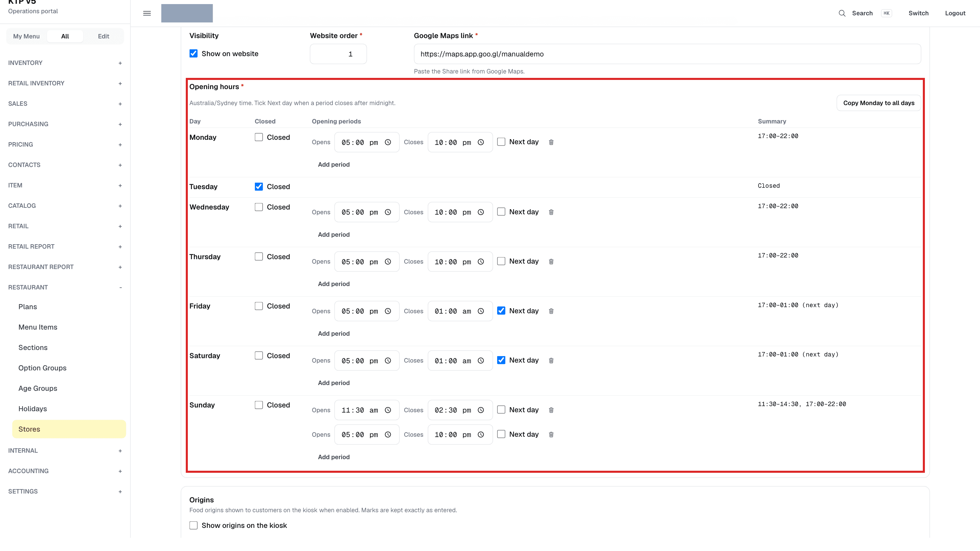Image resolution: width=980 pixels, height=551 pixels.
Task: Click Copy Monday to all days
Action: click(878, 103)
